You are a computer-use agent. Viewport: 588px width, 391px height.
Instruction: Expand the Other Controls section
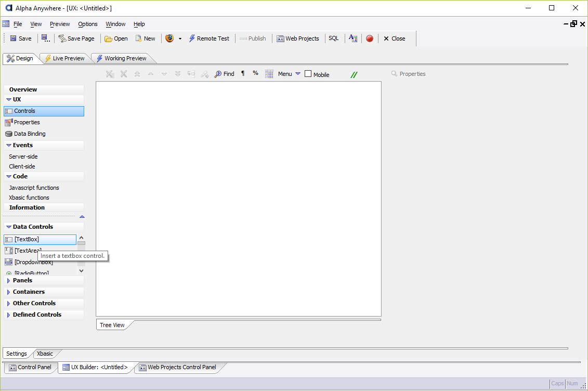[x=8, y=303]
